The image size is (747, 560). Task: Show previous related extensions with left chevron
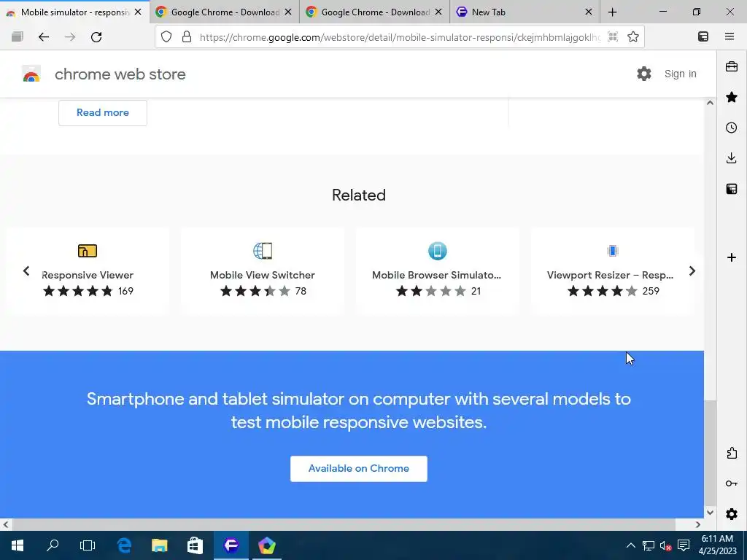pyautogui.click(x=26, y=271)
